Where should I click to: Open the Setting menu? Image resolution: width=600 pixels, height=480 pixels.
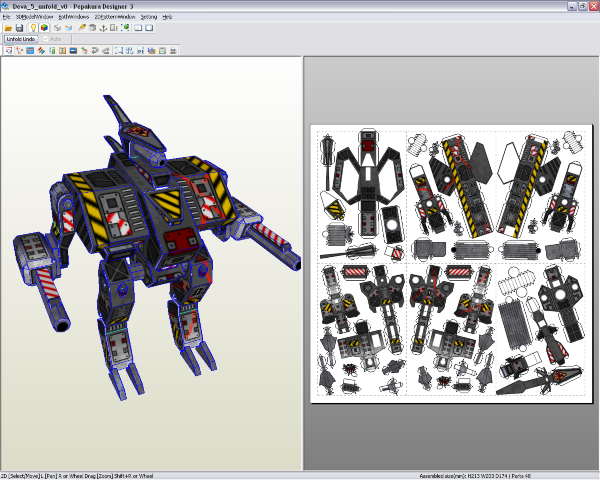pos(149,17)
